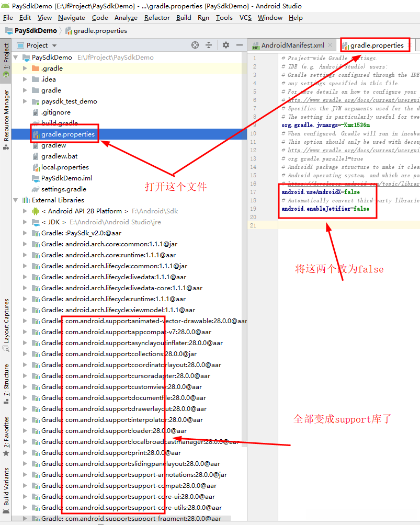The height and width of the screenshot is (525, 420).
Task: Open the 2: Favorites tool window
Action: (6, 436)
